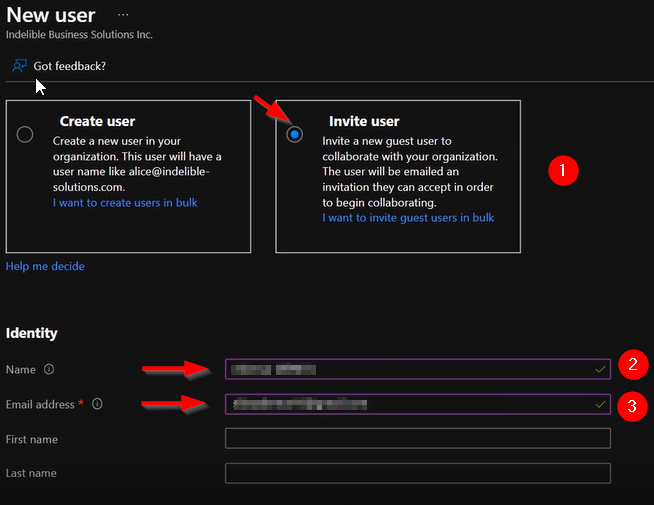Click the First name label
This screenshot has width=654, height=505.
(x=32, y=439)
